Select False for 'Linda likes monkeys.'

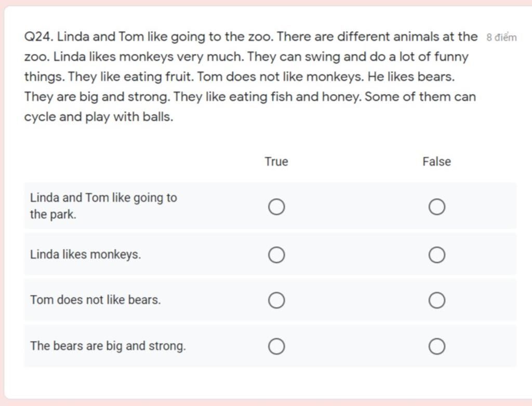coord(436,255)
